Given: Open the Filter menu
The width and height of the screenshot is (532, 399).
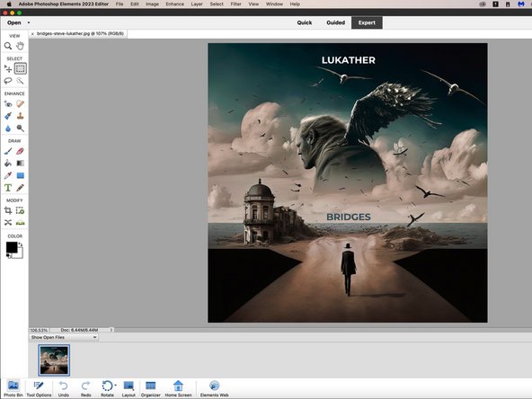Looking at the screenshot, I should pos(235,4).
